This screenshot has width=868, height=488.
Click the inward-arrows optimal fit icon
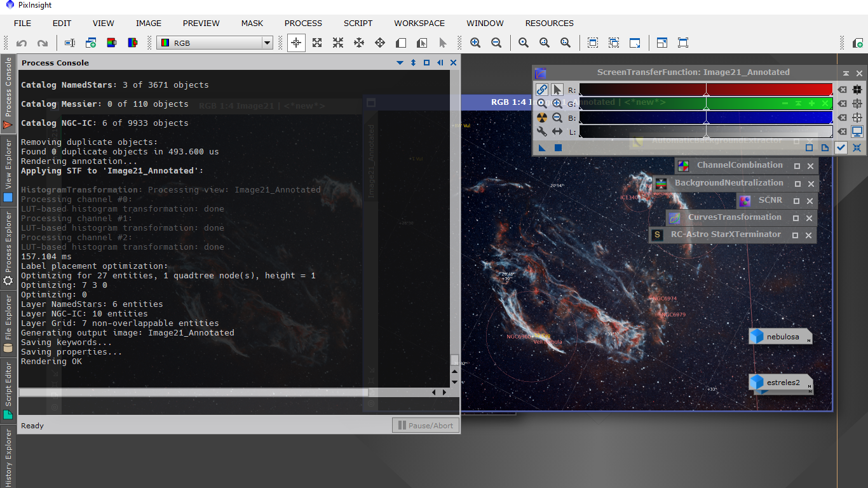click(338, 43)
